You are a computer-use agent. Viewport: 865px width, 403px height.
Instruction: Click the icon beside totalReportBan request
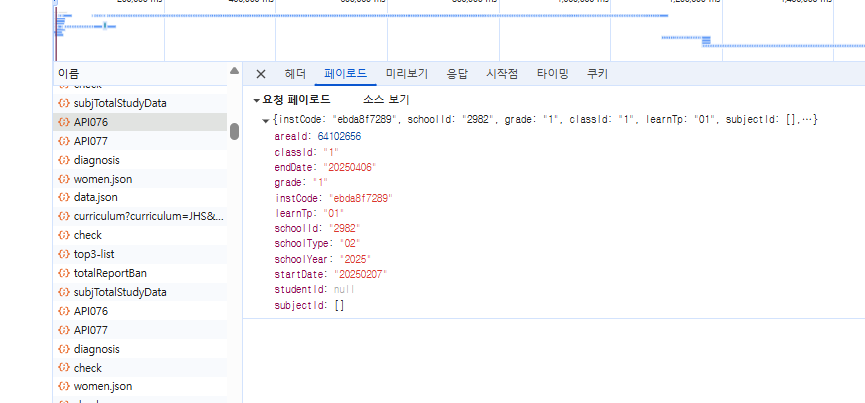[63, 273]
